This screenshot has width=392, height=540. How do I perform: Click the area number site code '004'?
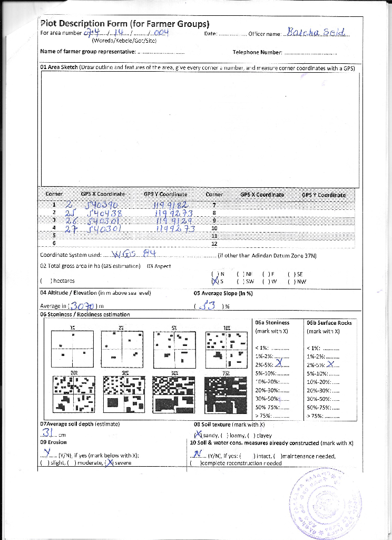point(161,33)
